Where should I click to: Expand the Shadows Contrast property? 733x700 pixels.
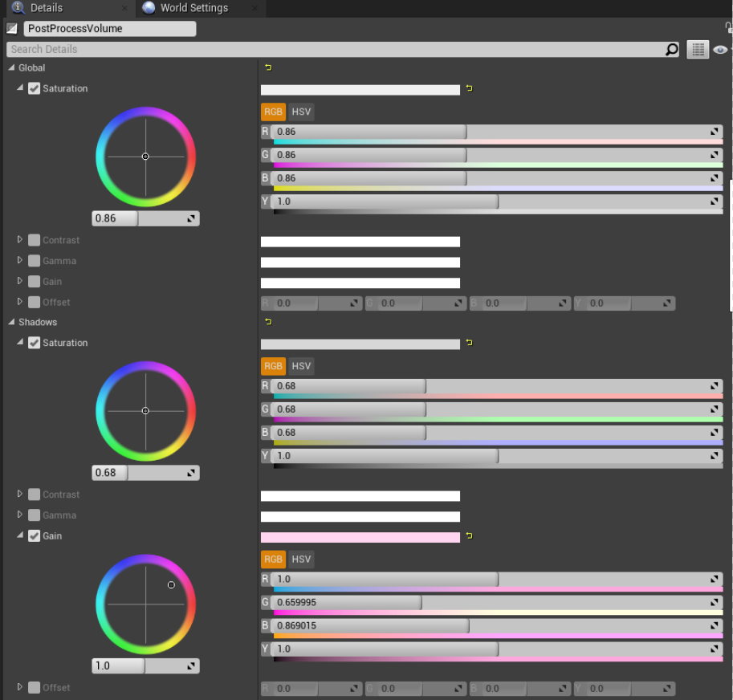click(x=19, y=494)
